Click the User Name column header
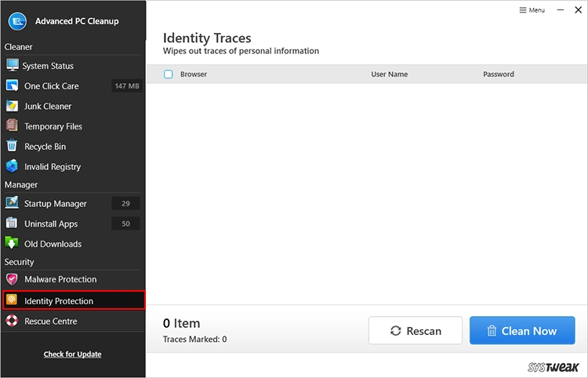Screen dimensions: 588x378 coord(389,74)
